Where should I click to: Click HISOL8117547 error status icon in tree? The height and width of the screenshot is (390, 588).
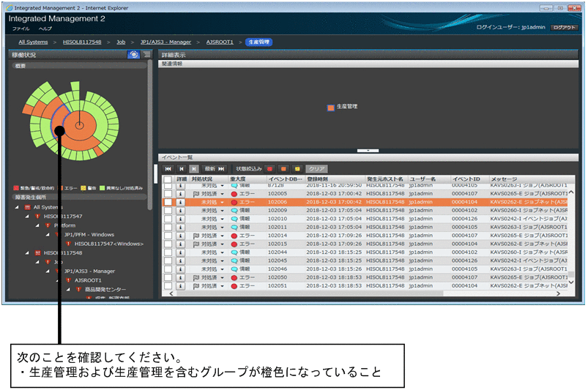pos(37,216)
